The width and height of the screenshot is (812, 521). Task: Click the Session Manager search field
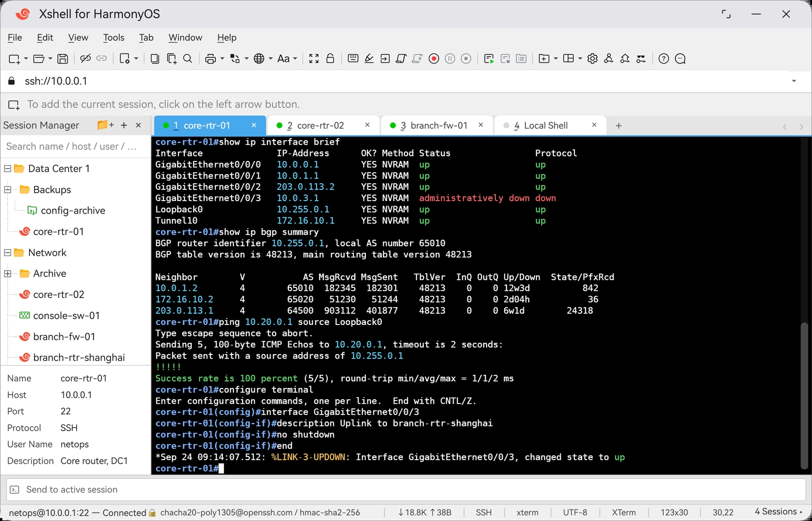click(x=75, y=147)
